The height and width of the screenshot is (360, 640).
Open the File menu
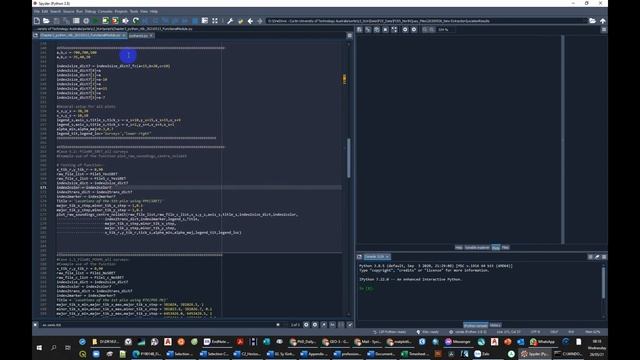[37, 11]
